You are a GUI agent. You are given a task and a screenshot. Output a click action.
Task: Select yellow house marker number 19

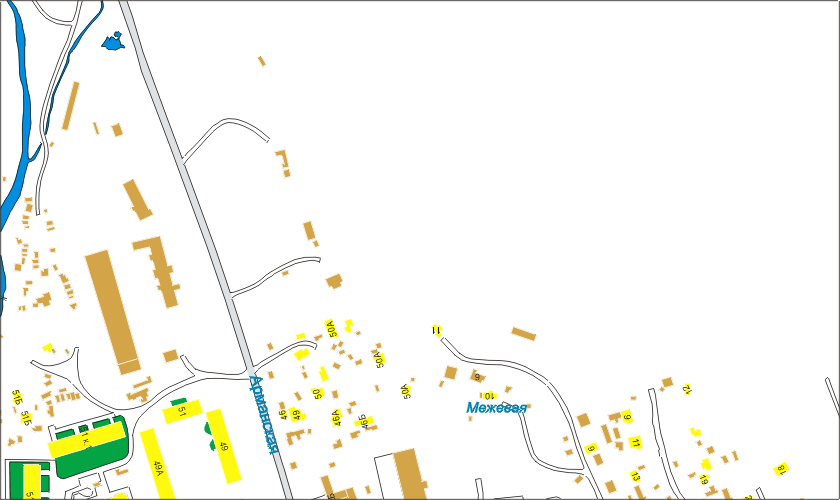coord(704,481)
